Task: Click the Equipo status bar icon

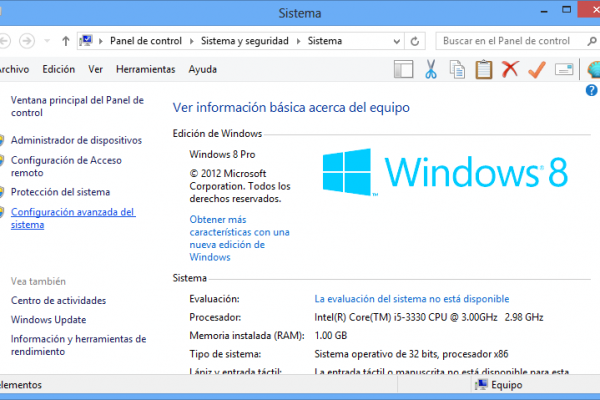Action: tap(481, 385)
